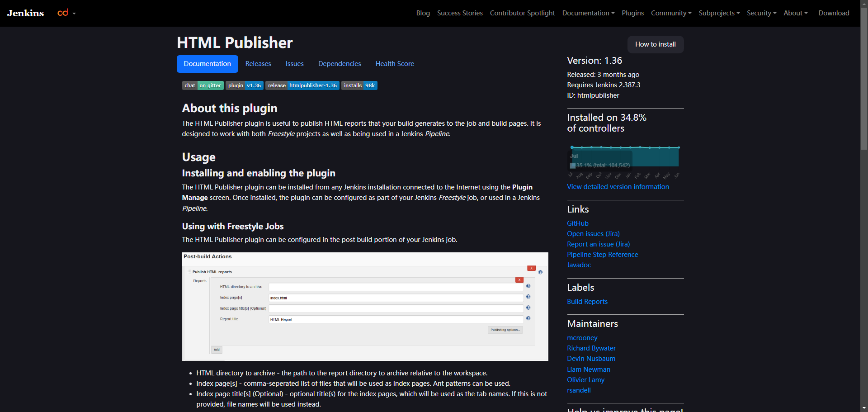Click the HTML Publisher page title

[x=235, y=43]
